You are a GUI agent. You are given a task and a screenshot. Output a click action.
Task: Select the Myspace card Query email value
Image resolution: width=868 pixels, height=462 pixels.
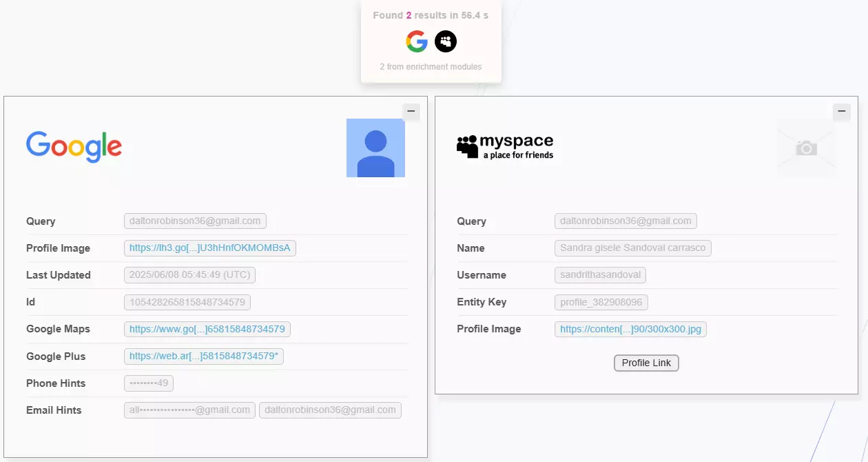626,221
